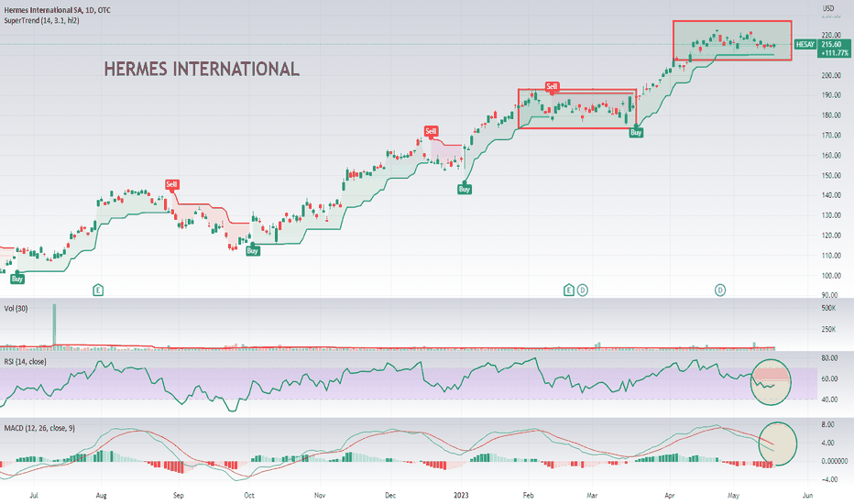Click the 100.00 price axis label
Screen dimensions: 854x504
[x=831, y=276]
